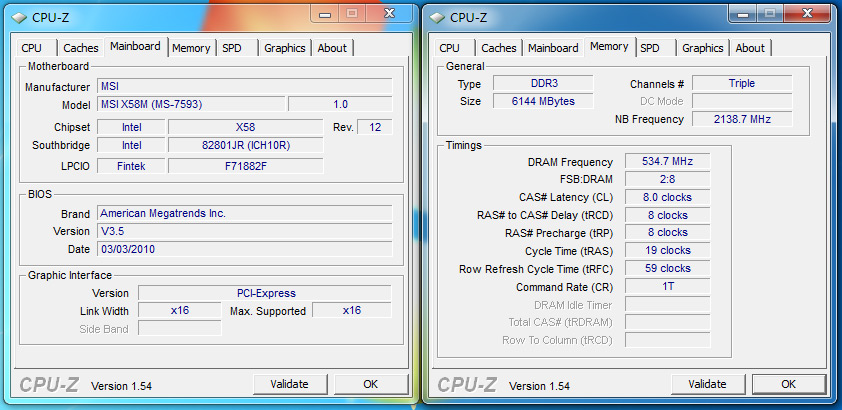
Task: Switch to Memory tab in left window
Action: coord(191,48)
